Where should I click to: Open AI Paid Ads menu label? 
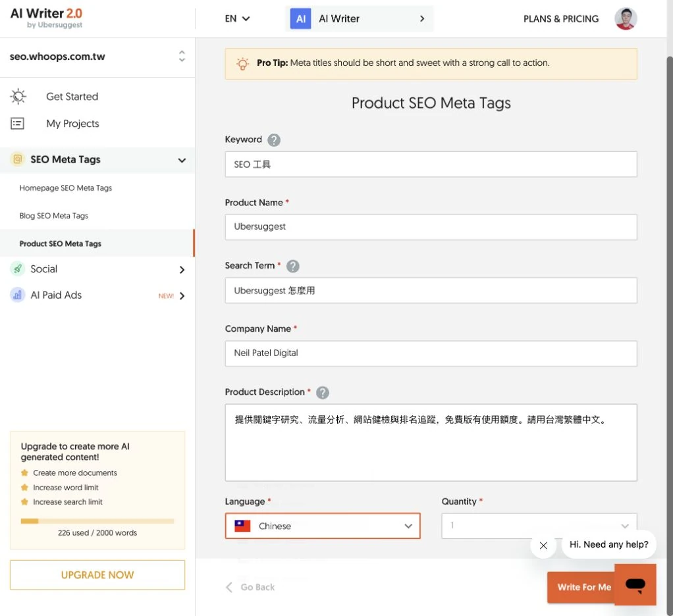point(56,295)
